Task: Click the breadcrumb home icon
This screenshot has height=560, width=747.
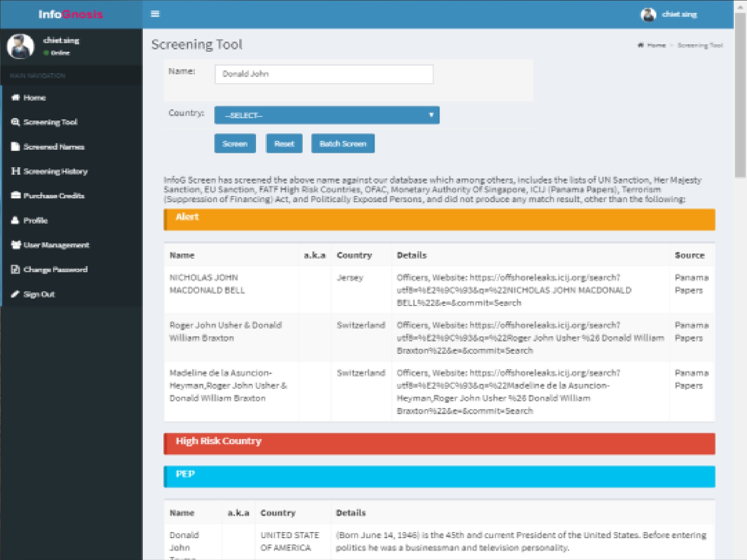Action: [640, 45]
